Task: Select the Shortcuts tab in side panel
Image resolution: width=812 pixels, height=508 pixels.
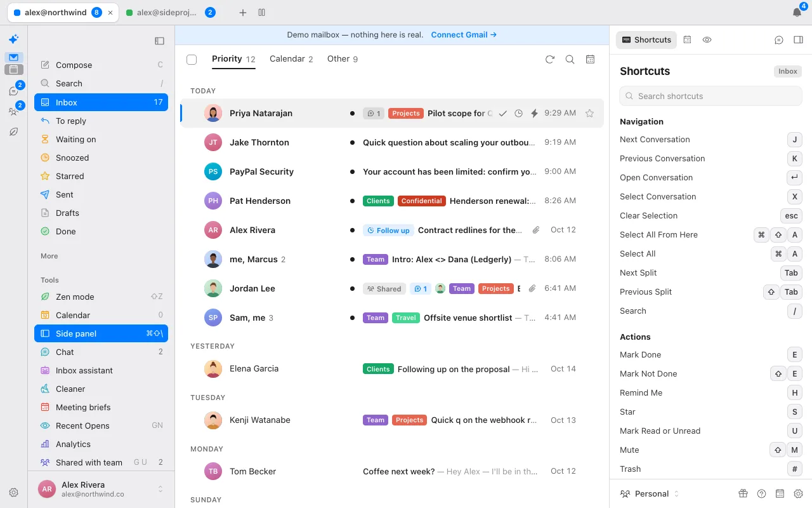Action: click(x=646, y=39)
